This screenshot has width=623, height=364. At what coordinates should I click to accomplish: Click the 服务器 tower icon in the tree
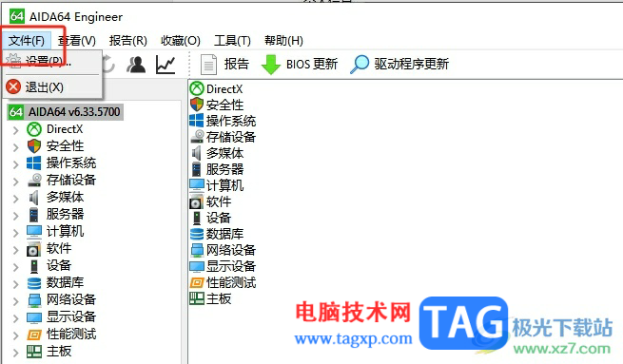(x=34, y=215)
